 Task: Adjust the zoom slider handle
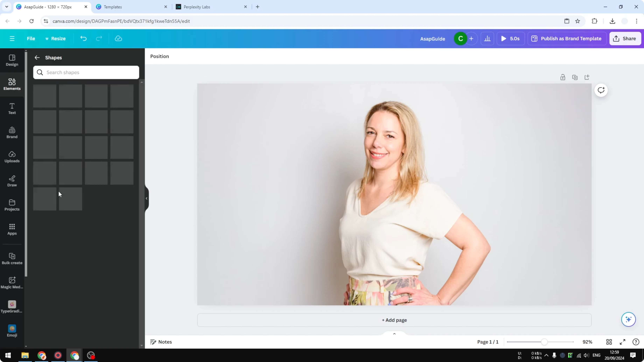tap(544, 342)
